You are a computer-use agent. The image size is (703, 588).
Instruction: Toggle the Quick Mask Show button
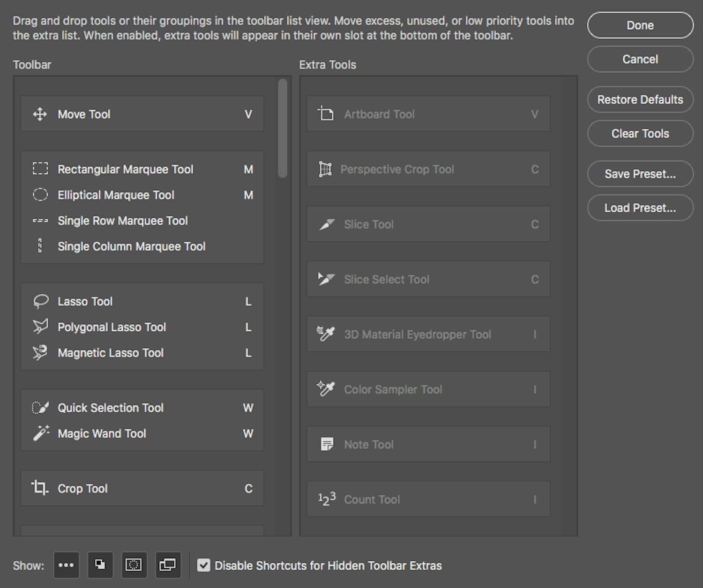click(x=134, y=565)
